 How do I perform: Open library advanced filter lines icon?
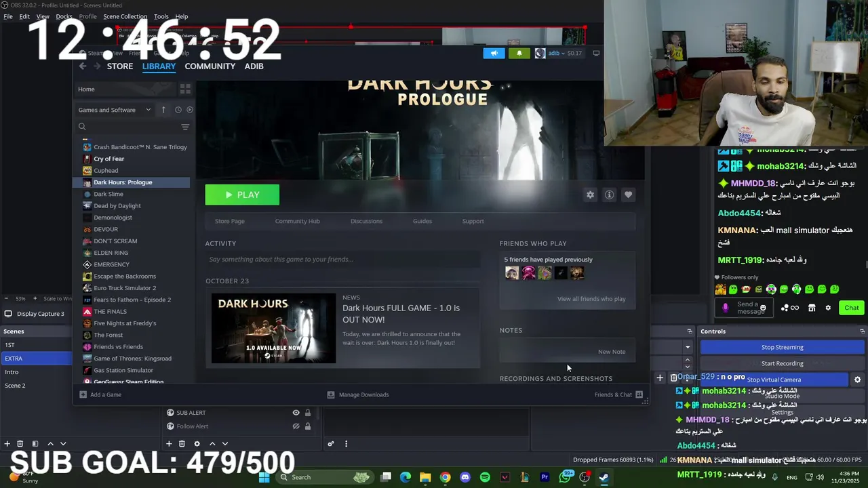coord(185,127)
